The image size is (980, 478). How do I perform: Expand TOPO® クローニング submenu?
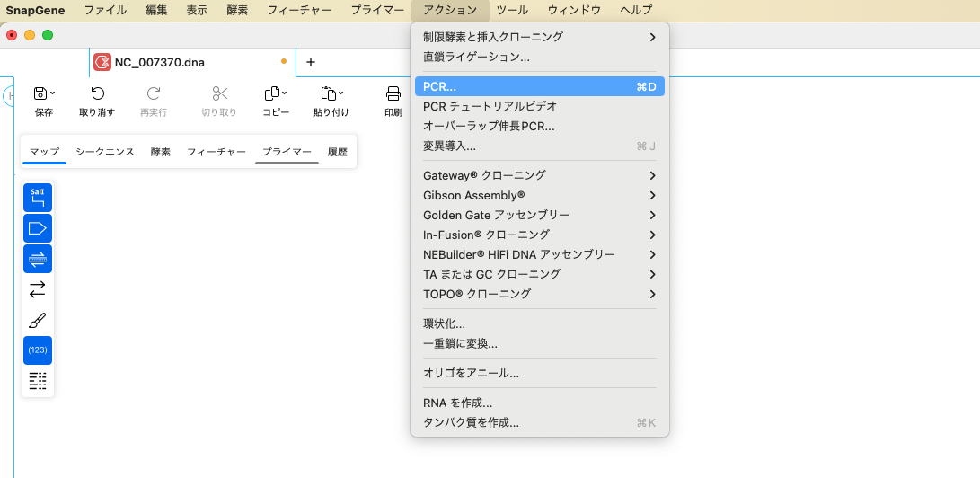[x=539, y=294]
